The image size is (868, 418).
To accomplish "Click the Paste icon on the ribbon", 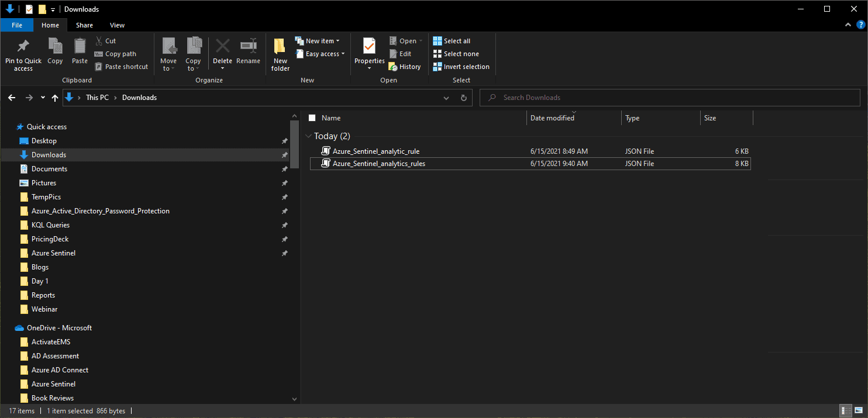I will [x=80, y=53].
